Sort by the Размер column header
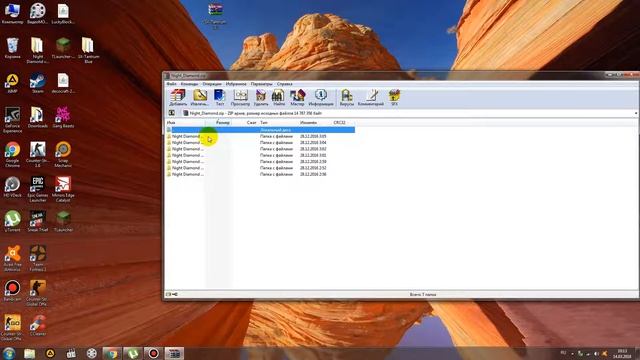Image resolution: width=640 pixels, height=360 pixels. click(x=219, y=122)
